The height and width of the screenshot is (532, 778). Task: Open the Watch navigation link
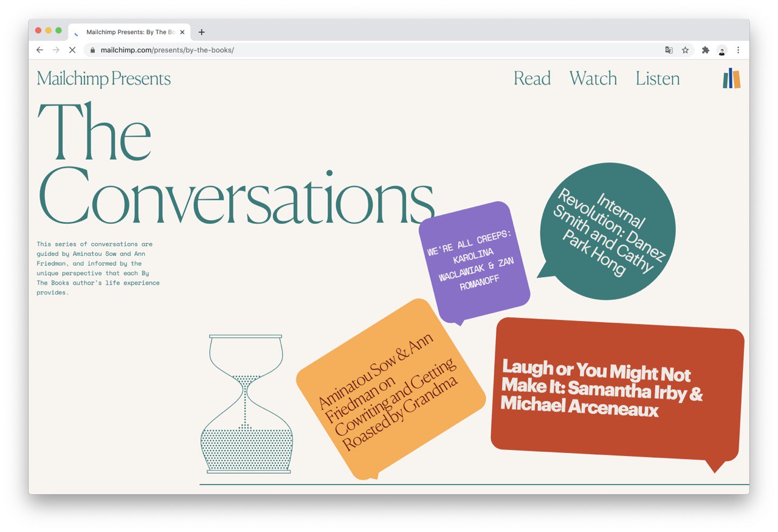pos(593,78)
